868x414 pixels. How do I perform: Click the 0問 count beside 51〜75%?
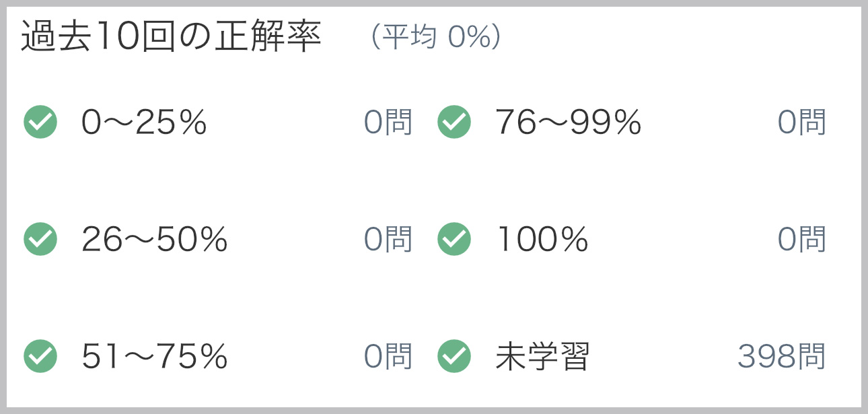[x=388, y=357]
